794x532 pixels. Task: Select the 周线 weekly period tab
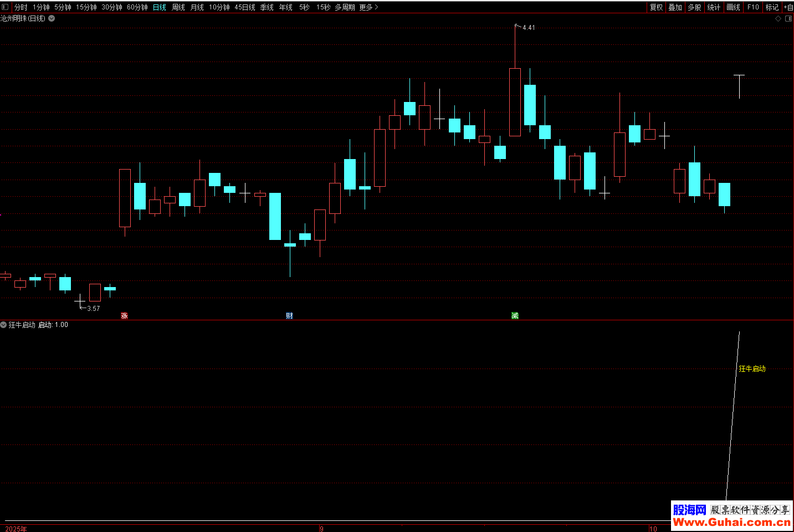[x=178, y=7]
